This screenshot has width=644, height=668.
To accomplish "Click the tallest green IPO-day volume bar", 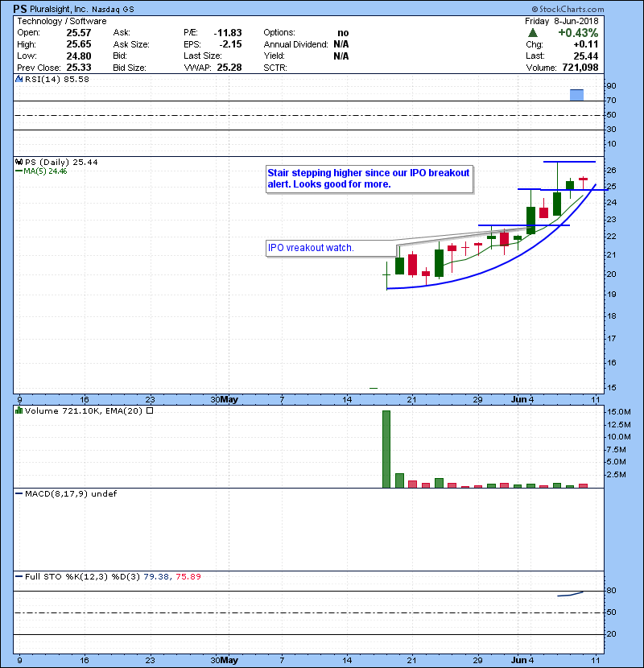I will point(386,449).
